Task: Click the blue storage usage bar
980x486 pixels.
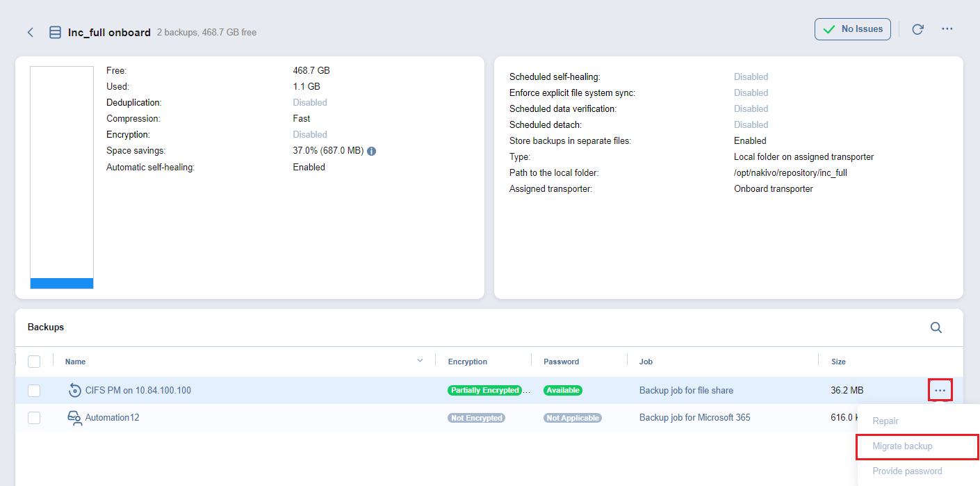Action: pos(62,283)
